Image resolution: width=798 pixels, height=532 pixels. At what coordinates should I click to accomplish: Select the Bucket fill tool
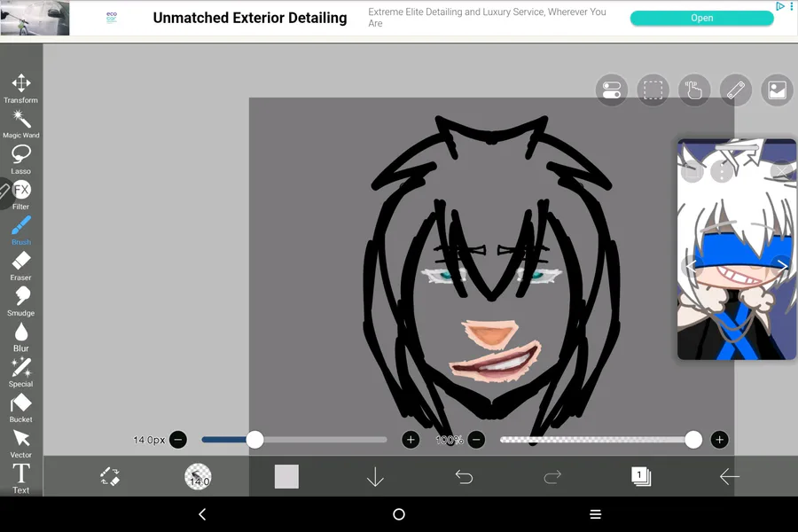tap(21, 408)
